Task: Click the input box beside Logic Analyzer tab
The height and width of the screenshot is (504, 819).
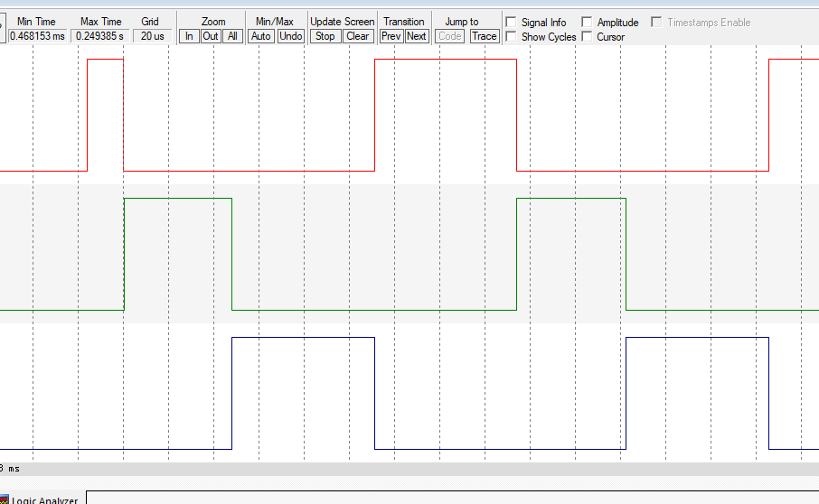Action: point(452,497)
